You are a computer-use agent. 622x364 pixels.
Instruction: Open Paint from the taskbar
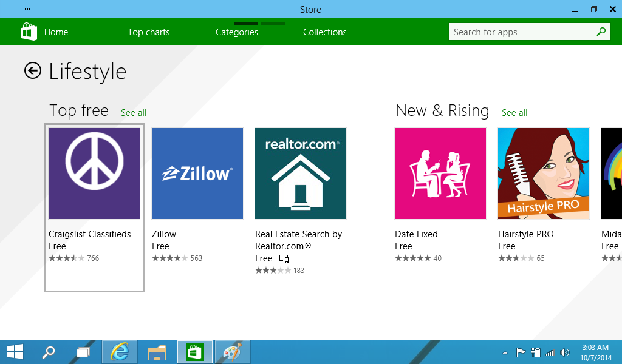[x=233, y=352]
